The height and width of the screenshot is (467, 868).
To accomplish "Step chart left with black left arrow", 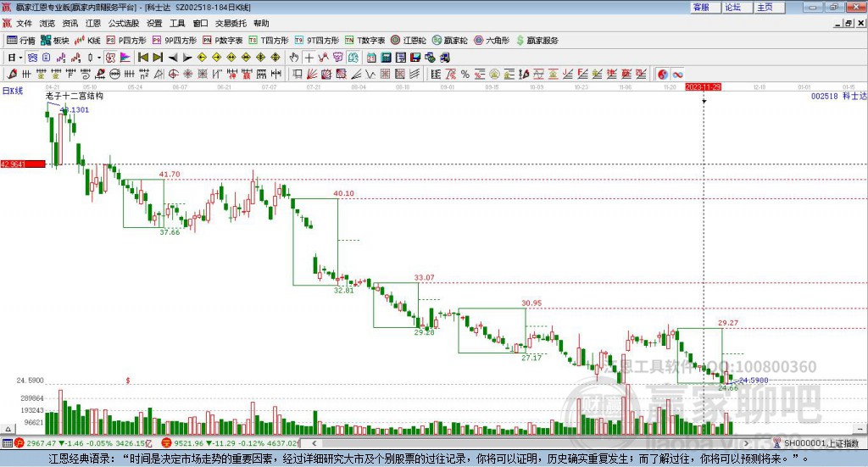I will click(173, 58).
